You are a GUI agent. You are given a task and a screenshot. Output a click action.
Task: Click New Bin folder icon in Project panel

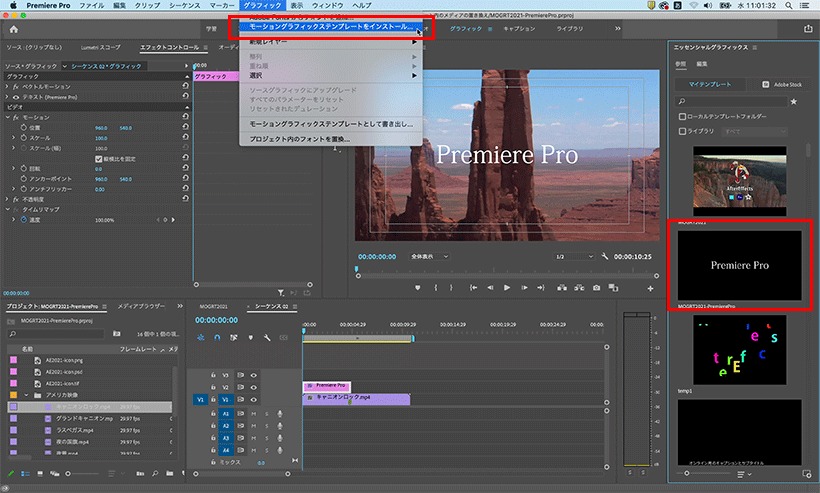click(x=169, y=474)
